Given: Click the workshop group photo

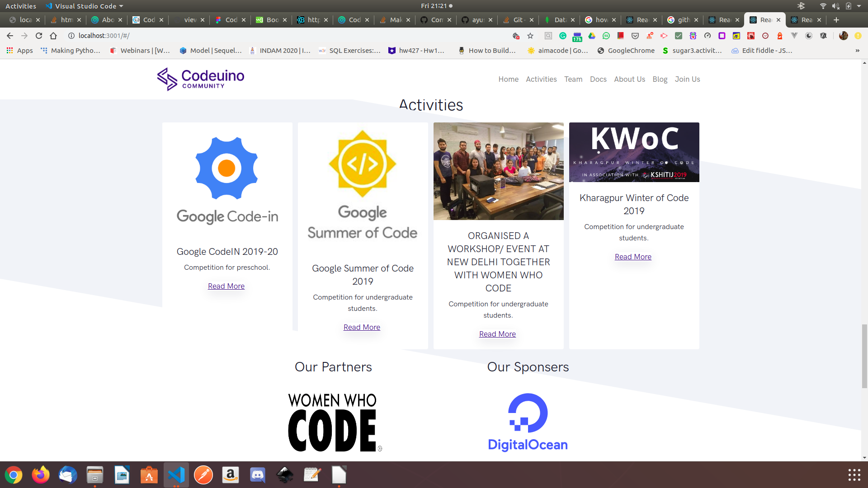Looking at the screenshot, I should pos(498,171).
